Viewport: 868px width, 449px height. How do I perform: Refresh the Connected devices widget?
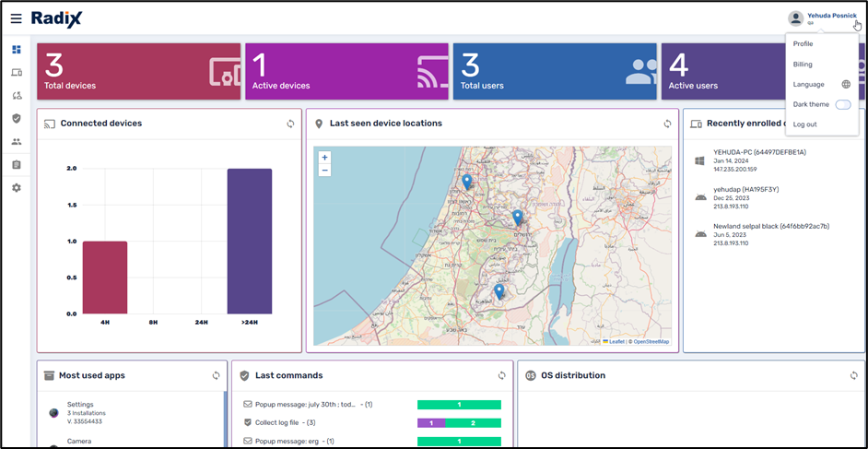[290, 124]
